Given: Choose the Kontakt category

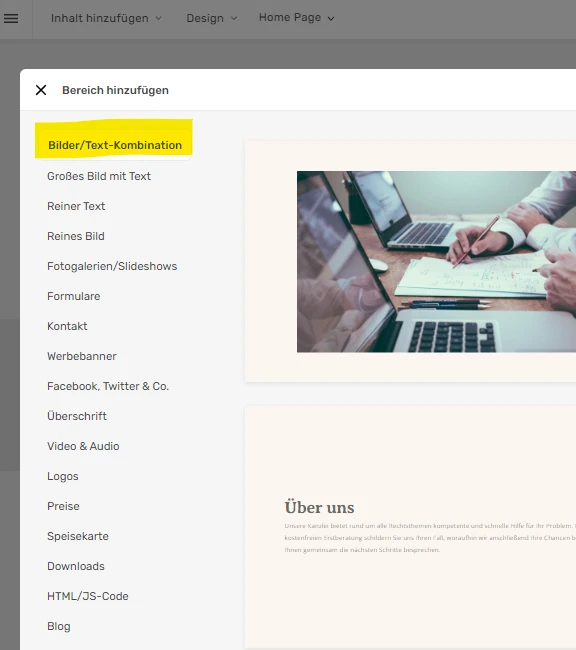Looking at the screenshot, I should point(67,326).
